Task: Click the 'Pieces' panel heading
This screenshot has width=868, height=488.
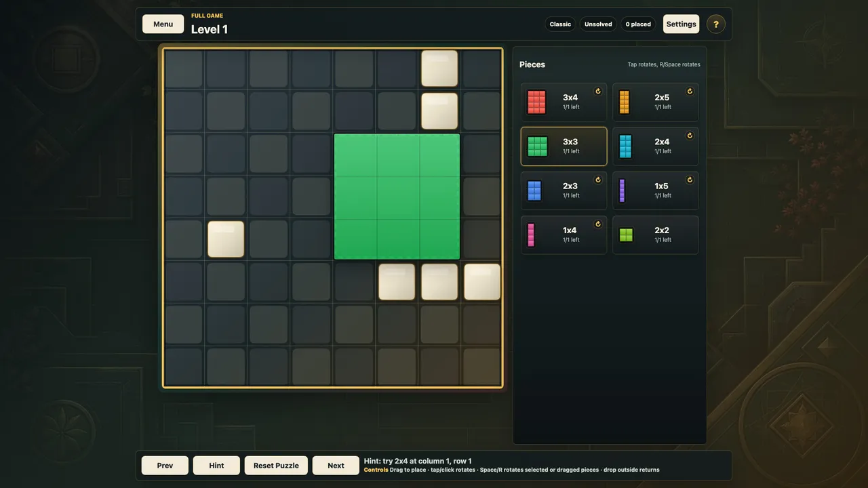Action: 532,64
